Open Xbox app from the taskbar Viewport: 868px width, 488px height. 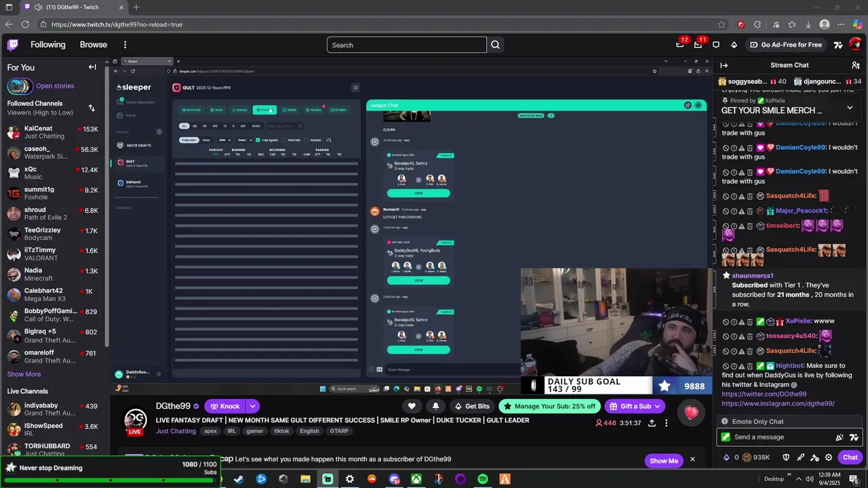coord(416,479)
